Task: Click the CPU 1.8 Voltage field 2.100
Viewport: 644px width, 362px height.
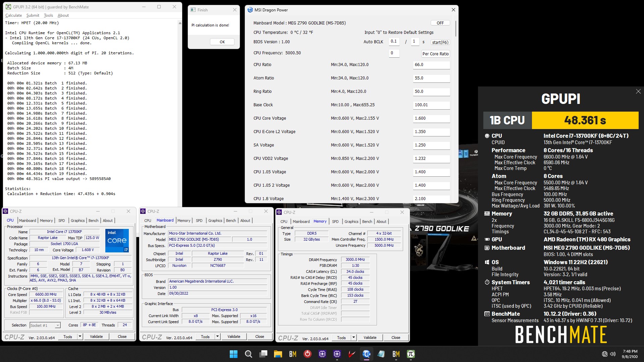Action: point(431,199)
